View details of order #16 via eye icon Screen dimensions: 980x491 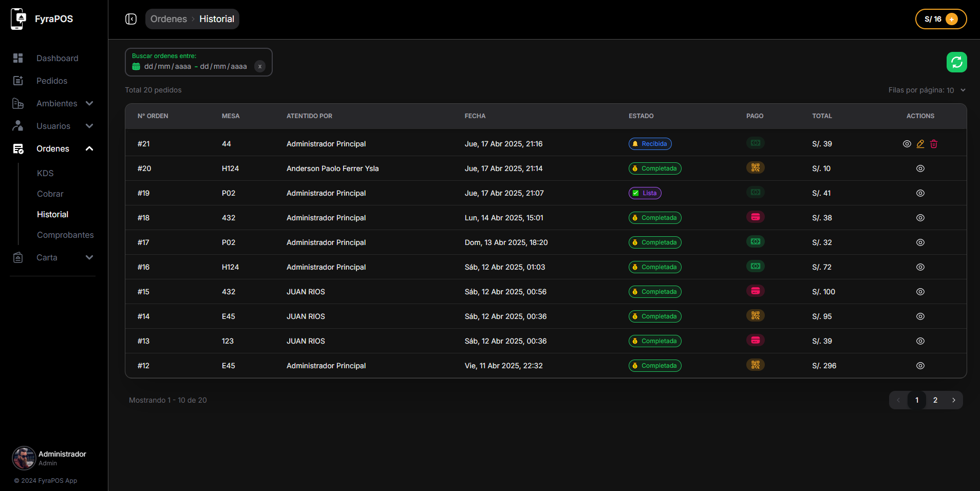pyautogui.click(x=920, y=267)
